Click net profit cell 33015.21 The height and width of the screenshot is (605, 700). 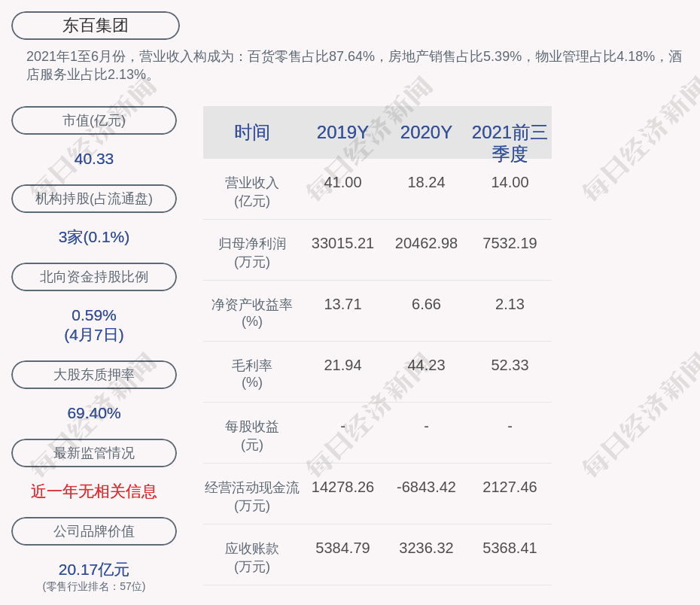(342, 244)
